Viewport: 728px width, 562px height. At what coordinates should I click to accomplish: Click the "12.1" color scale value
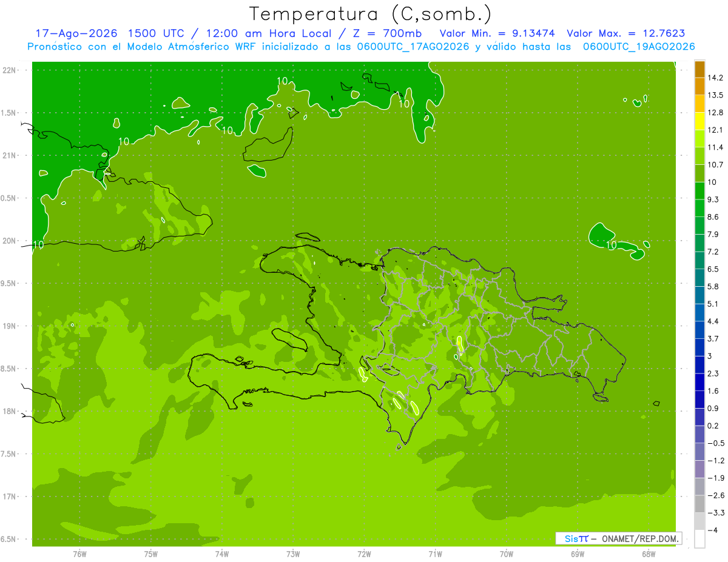coord(715,130)
